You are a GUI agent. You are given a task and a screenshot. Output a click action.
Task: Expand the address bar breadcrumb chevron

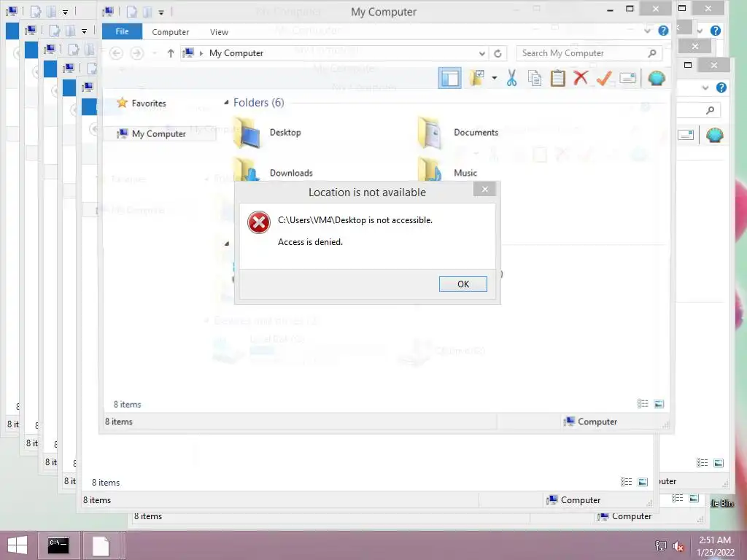point(201,52)
